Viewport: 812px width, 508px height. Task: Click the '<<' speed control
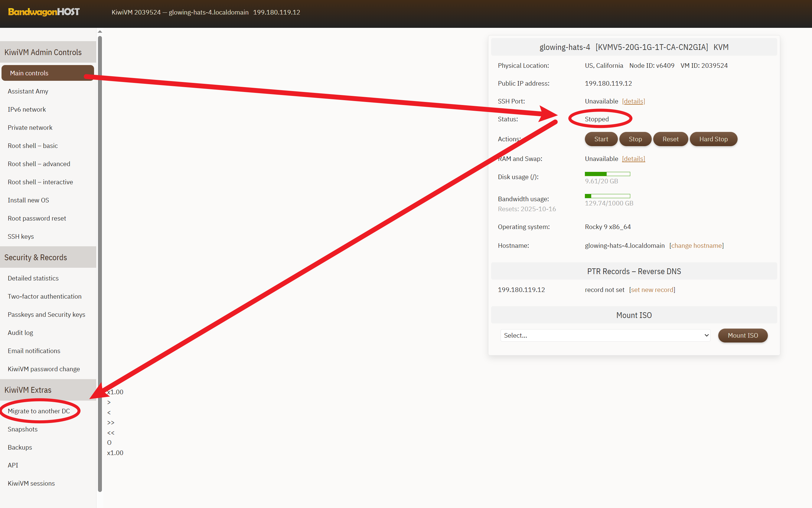click(110, 432)
